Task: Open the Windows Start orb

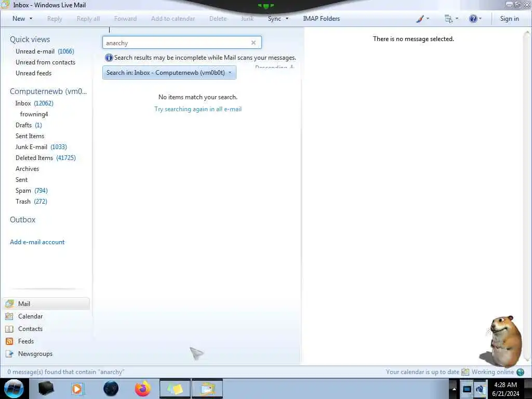Action: point(14,389)
